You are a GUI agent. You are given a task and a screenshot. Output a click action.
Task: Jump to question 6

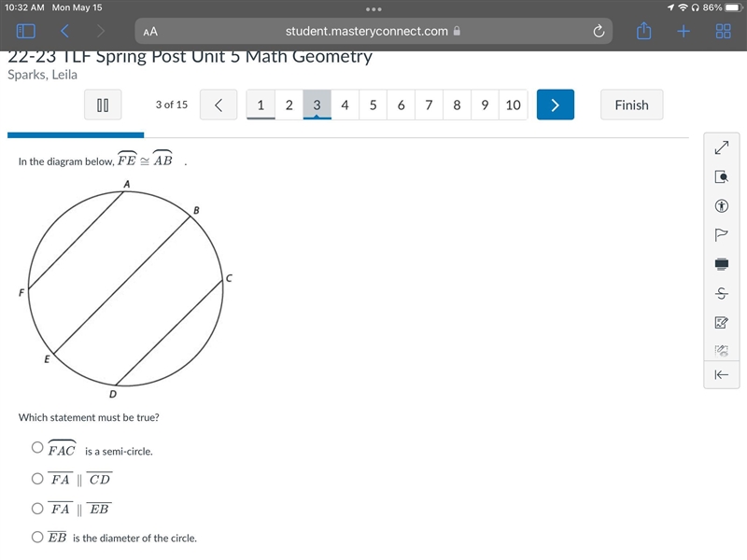click(x=402, y=105)
